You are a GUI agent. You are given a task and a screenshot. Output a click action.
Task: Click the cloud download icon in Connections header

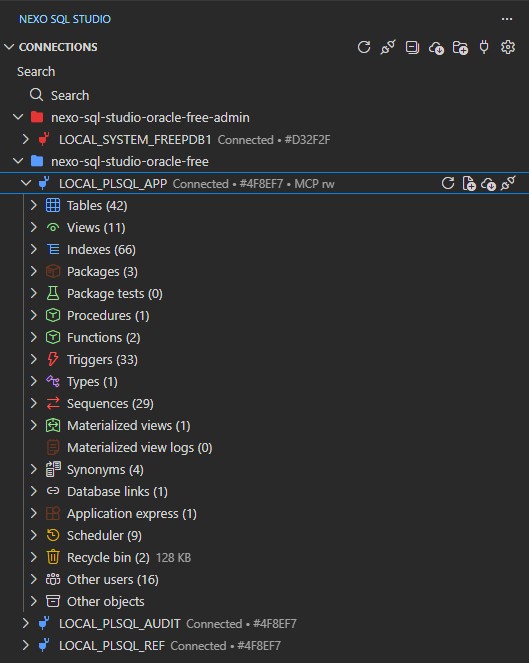(436, 47)
